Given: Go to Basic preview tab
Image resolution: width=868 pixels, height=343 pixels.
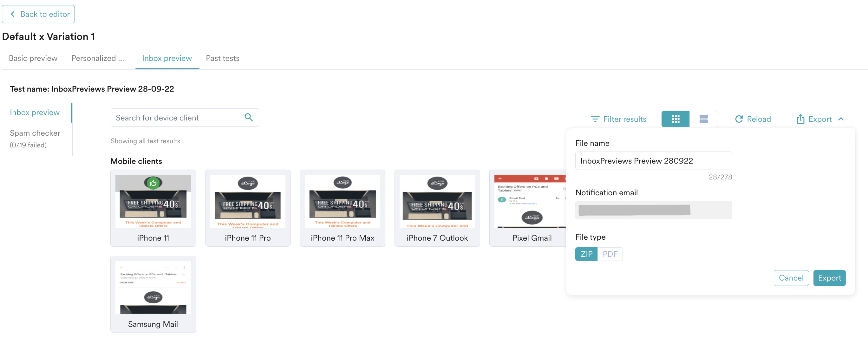Looking at the screenshot, I should (33, 58).
